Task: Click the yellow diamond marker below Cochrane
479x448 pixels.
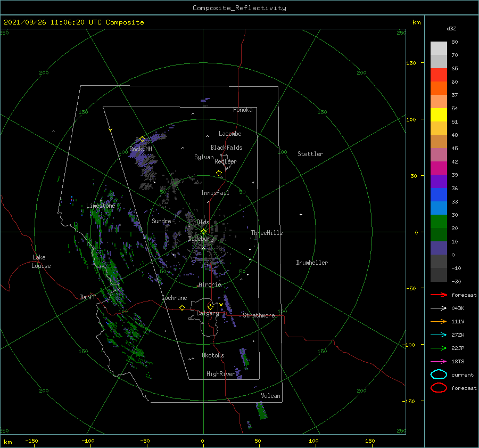Action: pyautogui.click(x=182, y=308)
